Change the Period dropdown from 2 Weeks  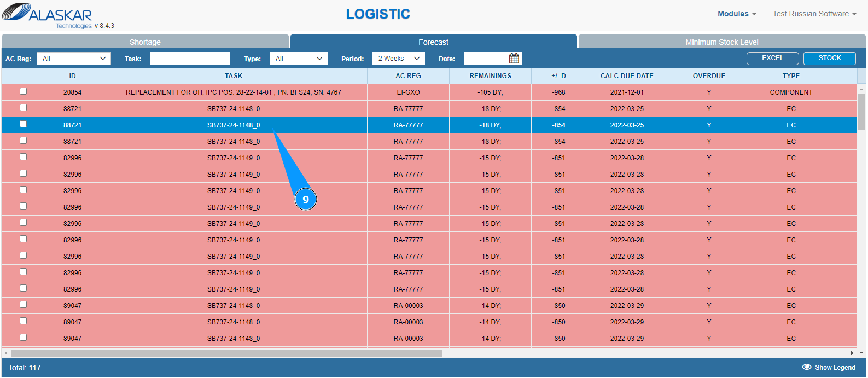pyautogui.click(x=399, y=59)
